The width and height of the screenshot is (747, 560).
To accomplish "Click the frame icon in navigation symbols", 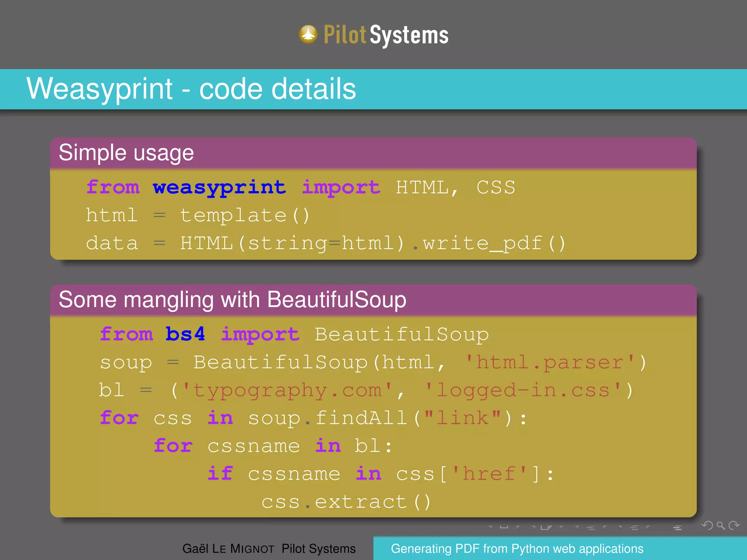I will pos(546,527).
